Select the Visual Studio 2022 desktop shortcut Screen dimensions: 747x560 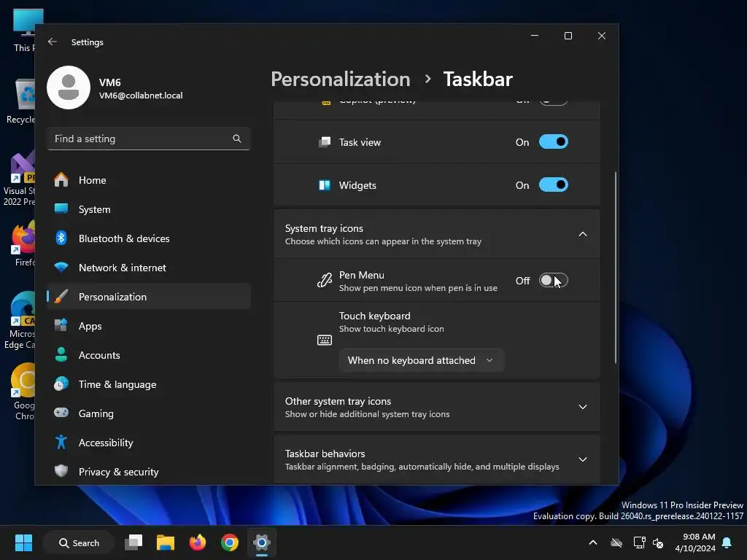click(x=19, y=179)
